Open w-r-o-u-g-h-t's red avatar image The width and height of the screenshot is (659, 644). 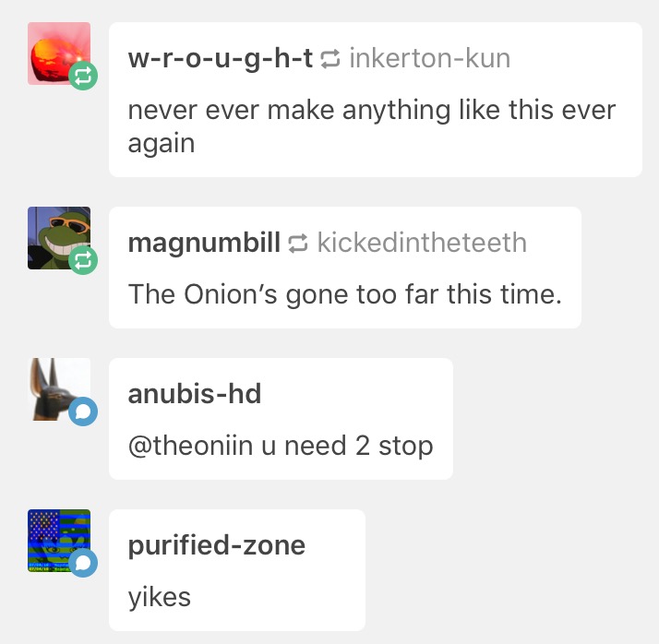tap(59, 54)
